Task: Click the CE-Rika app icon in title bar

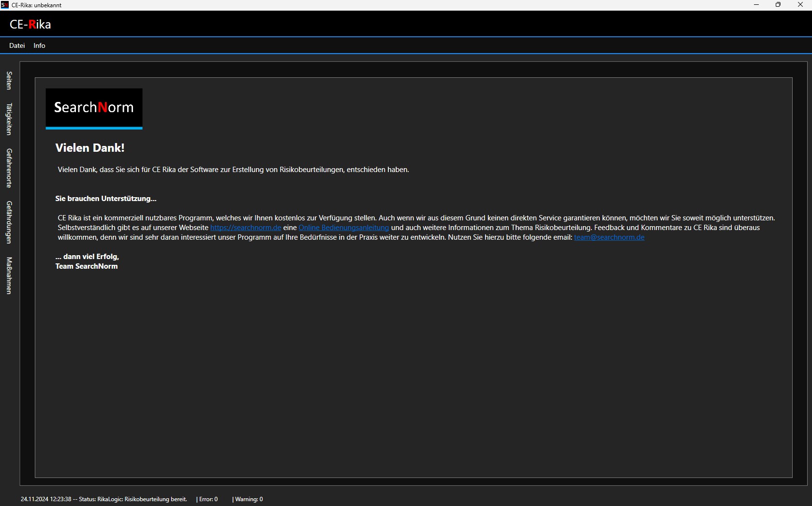Action: 5,5
